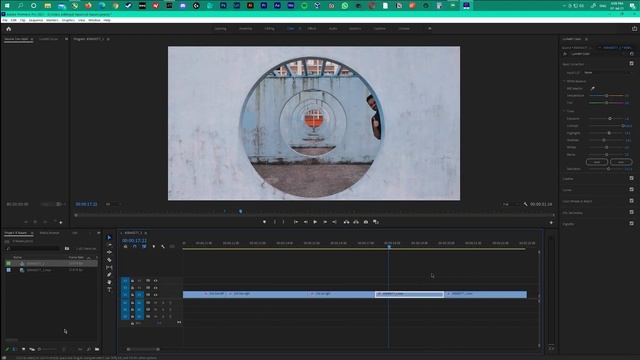Viewport: 640px width, 360px height.
Task: Expand the Creative section
Action: pos(568,179)
